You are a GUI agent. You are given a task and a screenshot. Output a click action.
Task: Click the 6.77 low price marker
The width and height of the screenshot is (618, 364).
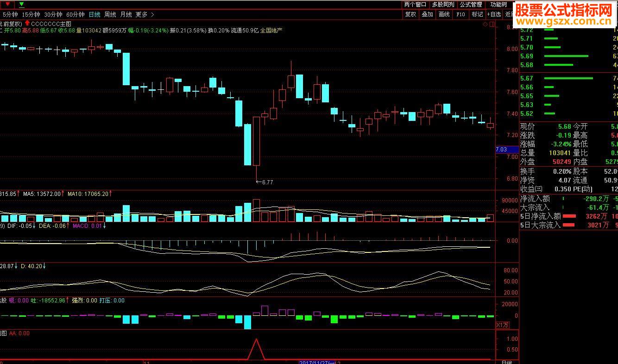(265, 182)
